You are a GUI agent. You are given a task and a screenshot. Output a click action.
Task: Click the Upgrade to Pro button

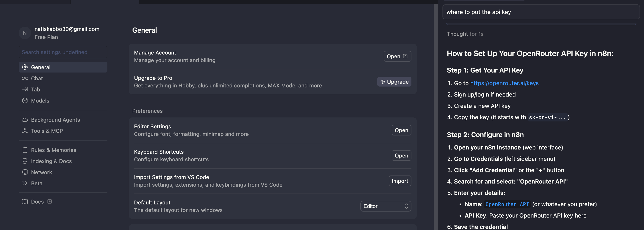coord(394,82)
